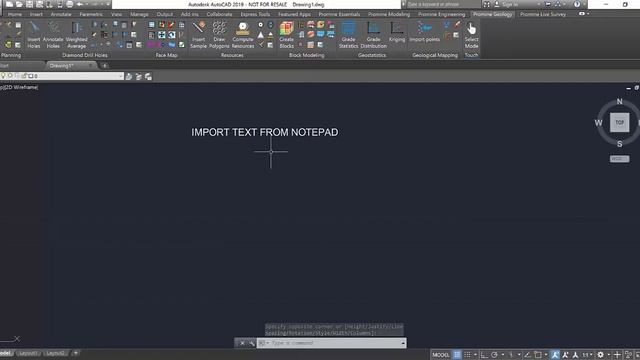Select the Annotate Holes tool
The width and height of the screenshot is (640, 360).
(53, 35)
